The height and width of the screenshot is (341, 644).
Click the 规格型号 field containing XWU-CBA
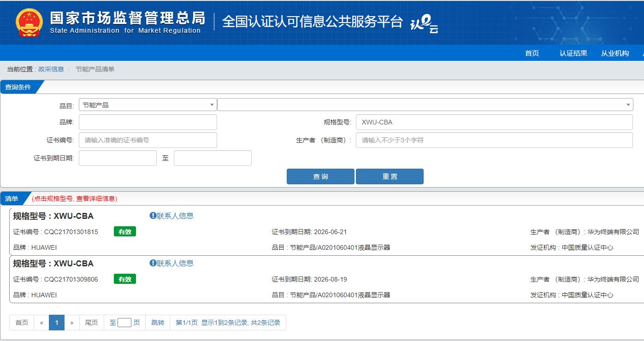pos(494,122)
